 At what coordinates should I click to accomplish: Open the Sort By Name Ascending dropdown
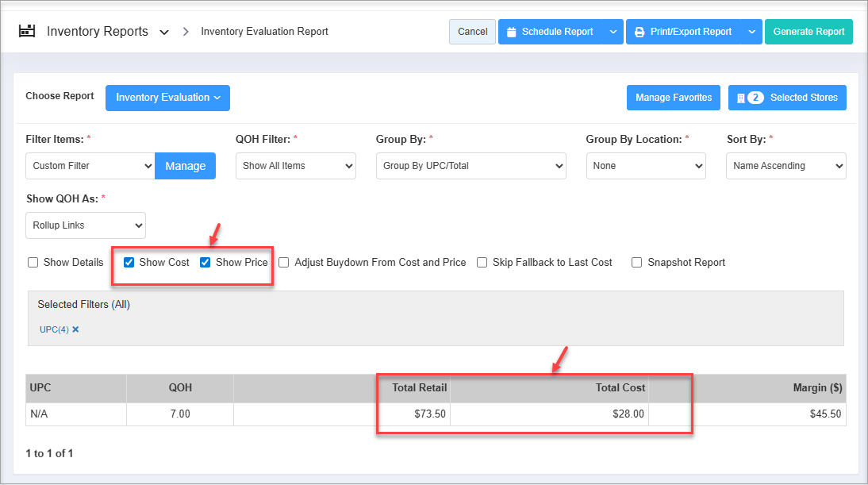click(785, 166)
